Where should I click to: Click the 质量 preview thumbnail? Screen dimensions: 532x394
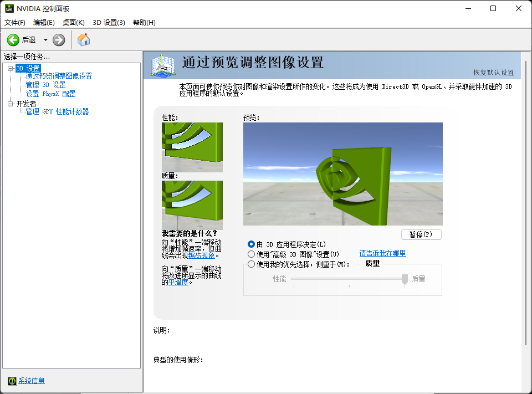click(x=192, y=205)
